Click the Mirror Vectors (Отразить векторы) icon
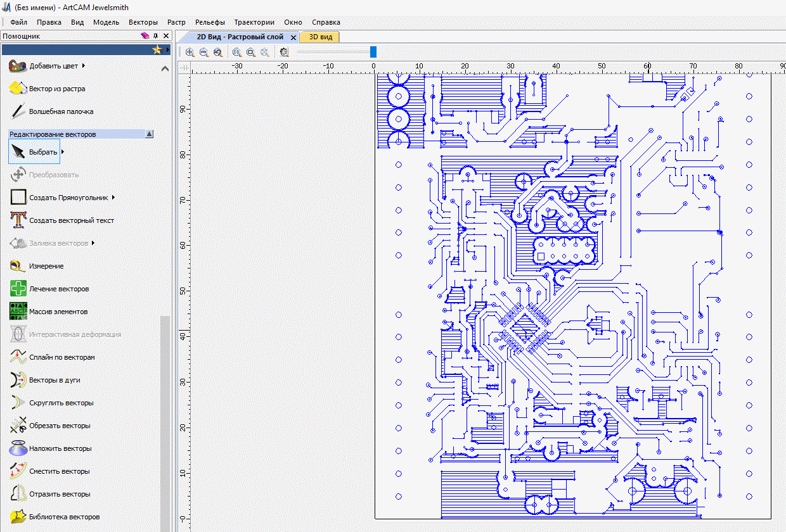 (x=18, y=494)
